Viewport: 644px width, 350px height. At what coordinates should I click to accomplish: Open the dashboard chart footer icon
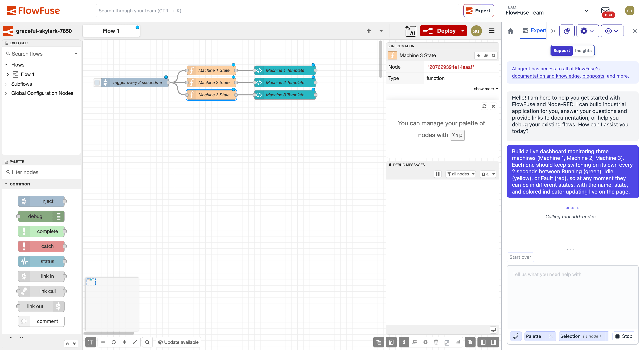[x=457, y=342]
